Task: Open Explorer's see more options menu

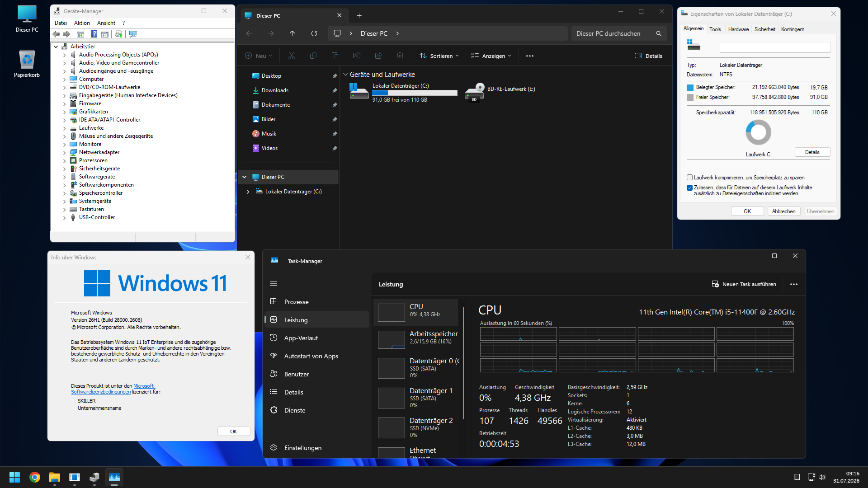Action: pyautogui.click(x=530, y=56)
